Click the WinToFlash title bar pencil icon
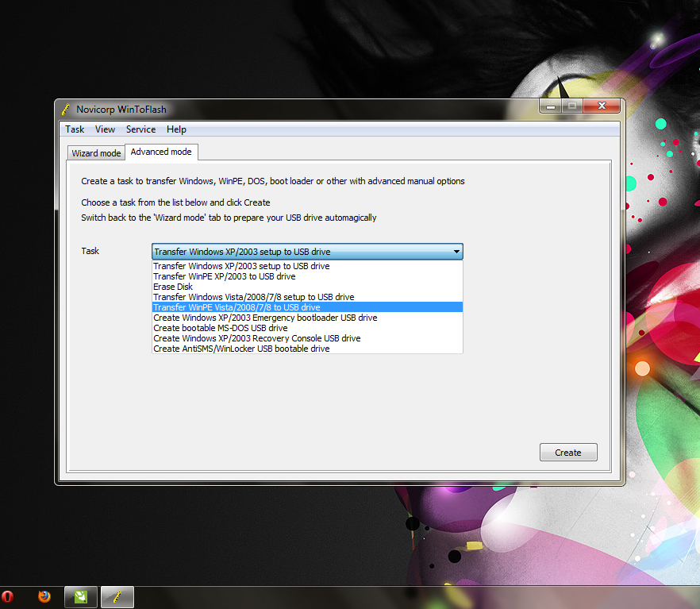Image resolution: width=700 pixels, height=609 pixels. 66,110
